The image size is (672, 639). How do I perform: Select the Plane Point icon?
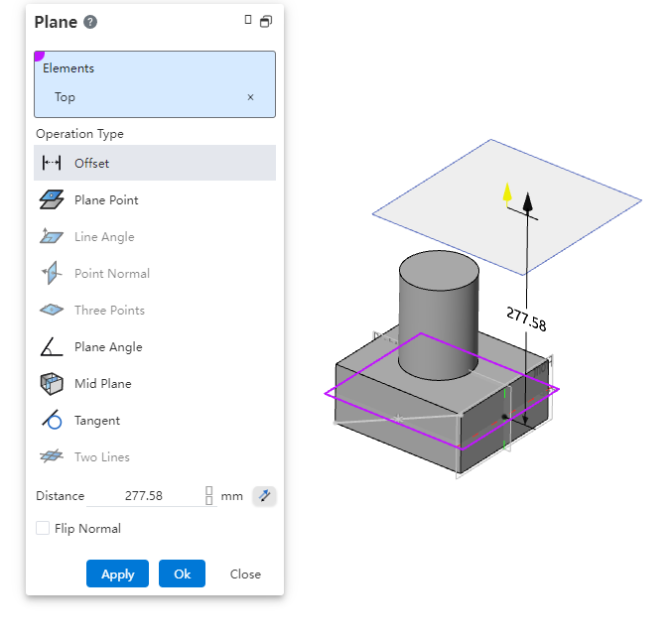coord(52,199)
